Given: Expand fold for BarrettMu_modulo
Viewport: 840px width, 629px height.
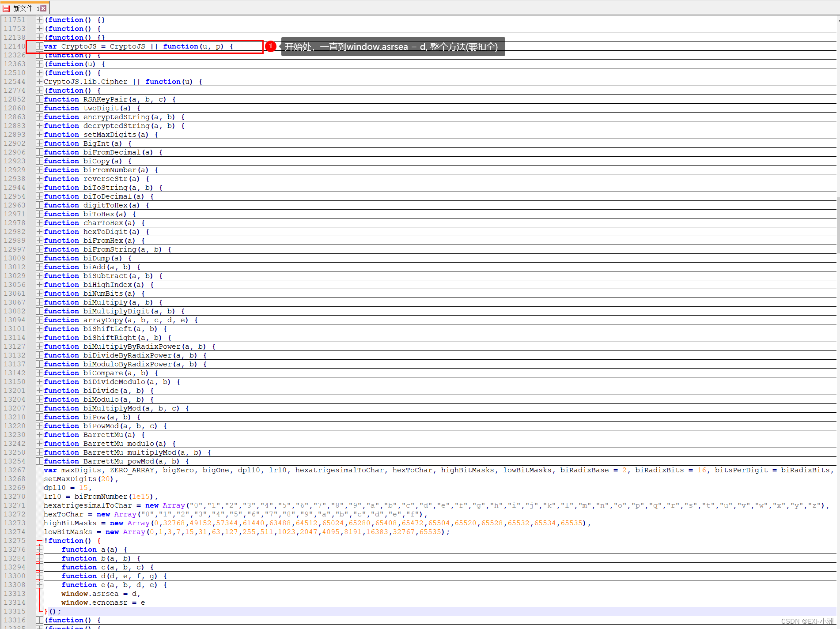Looking at the screenshot, I should point(39,444).
